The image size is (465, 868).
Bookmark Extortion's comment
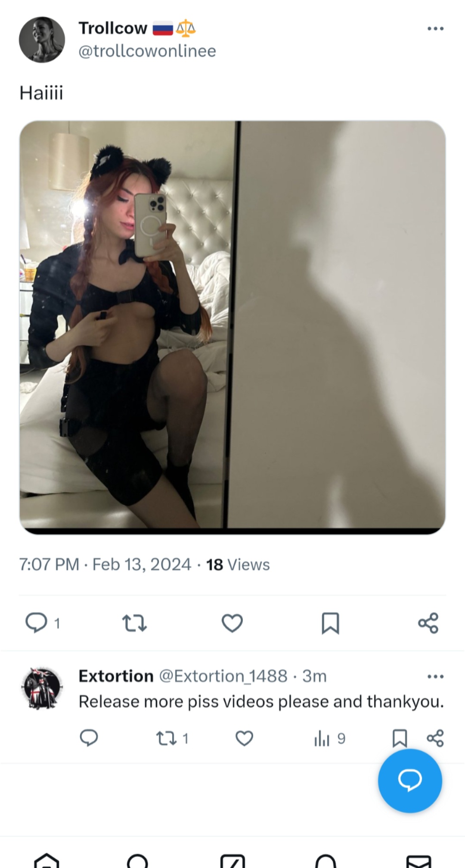pos(400,738)
